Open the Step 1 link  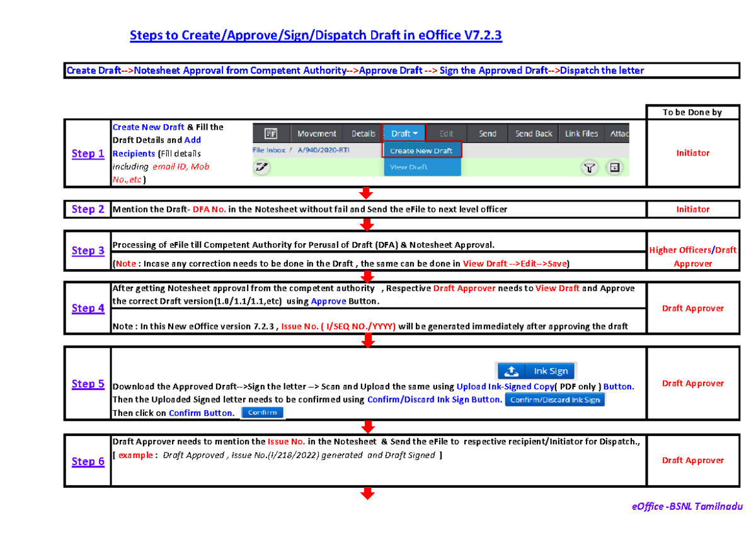(88, 153)
